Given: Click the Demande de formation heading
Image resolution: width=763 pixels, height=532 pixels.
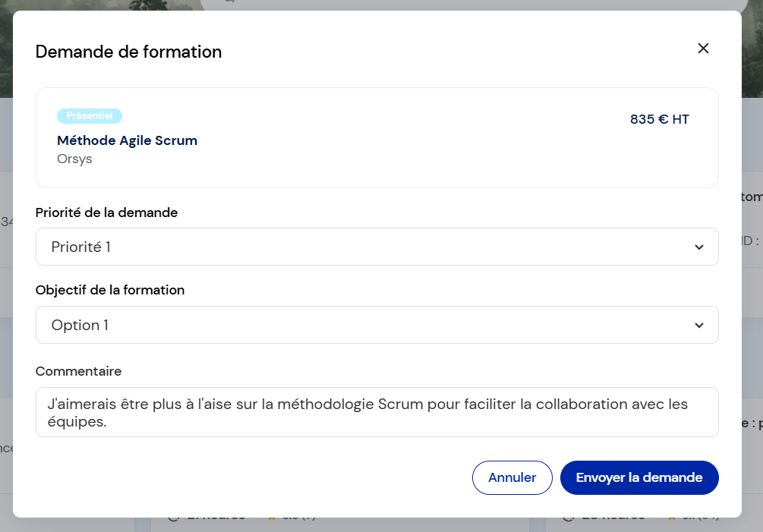Looking at the screenshot, I should pos(128,52).
